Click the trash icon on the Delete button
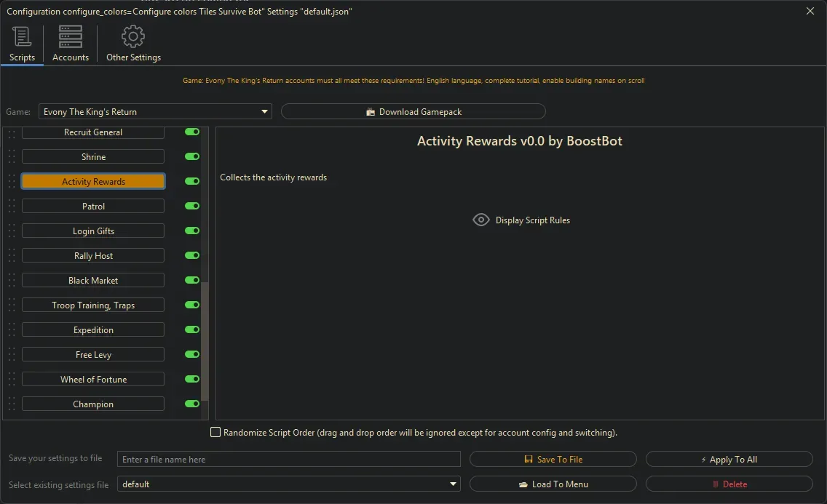This screenshot has width=827, height=504. [x=716, y=484]
